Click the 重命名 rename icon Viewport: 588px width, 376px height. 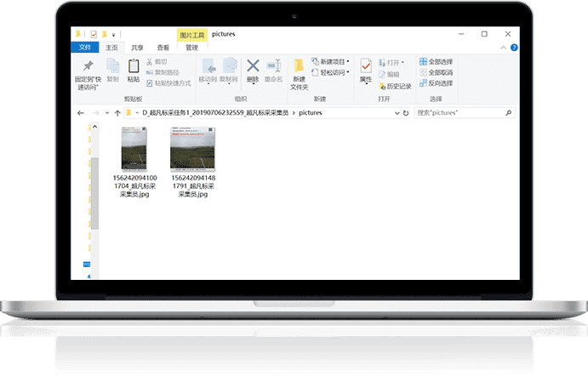pyautogui.click(x=274, y=66)
